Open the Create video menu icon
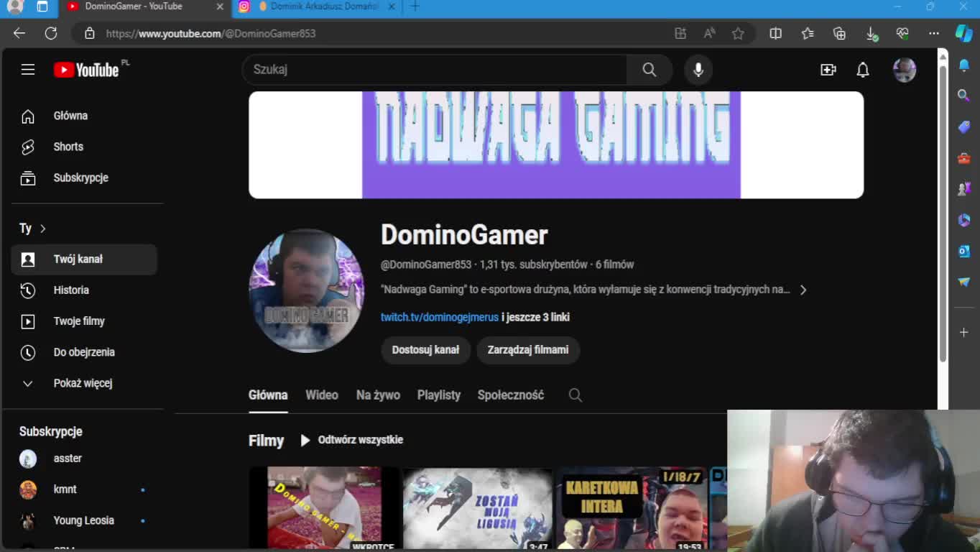 pyautogui.click(x=828, y=70)
